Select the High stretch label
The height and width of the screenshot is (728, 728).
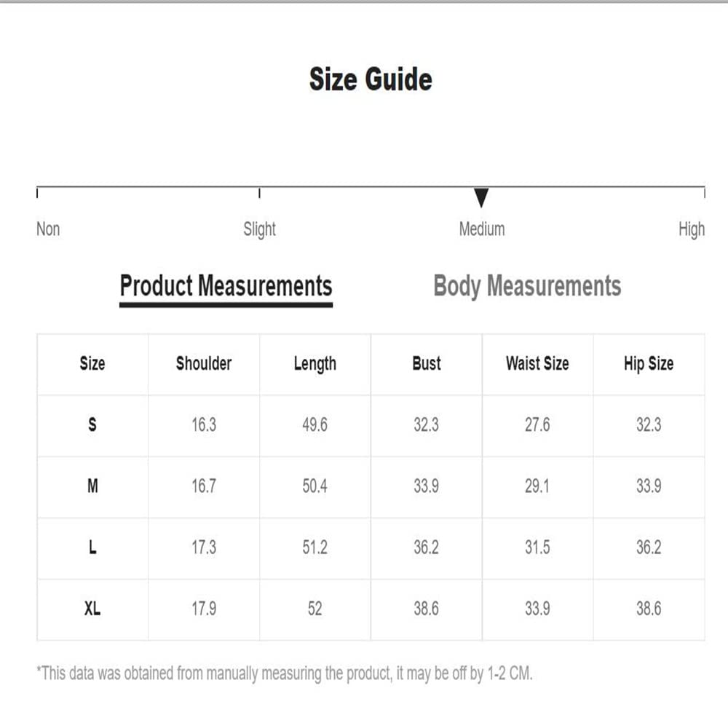click(692, 229)
